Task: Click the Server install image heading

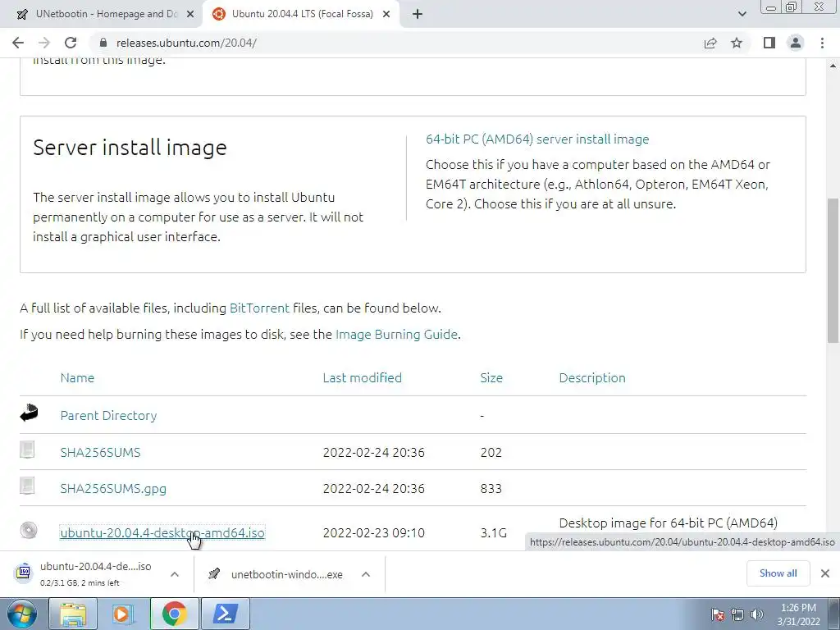Action: click(x=130, y=148)
